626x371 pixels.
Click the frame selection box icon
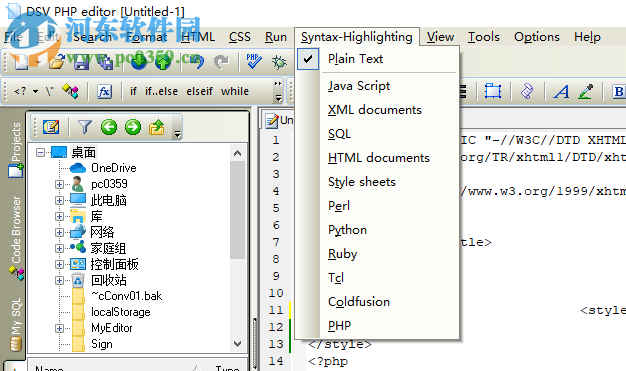click(x=493, y=91)
